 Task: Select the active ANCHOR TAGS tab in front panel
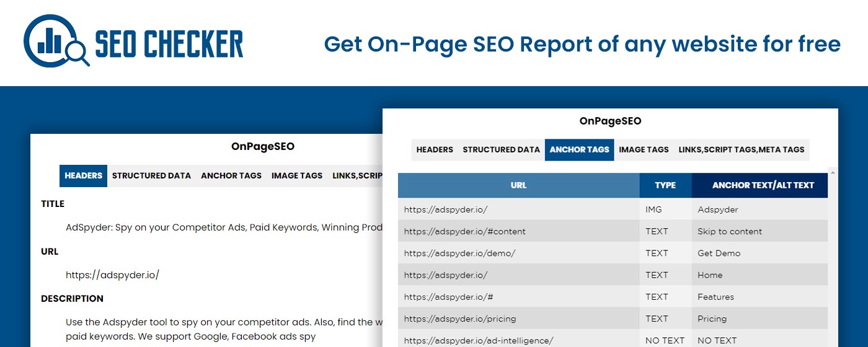(x=580, y=149)
